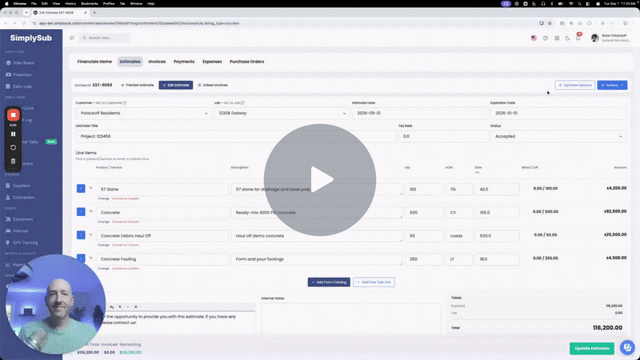
Task: Click the Suppliers sidebar icon
Action: (8, 186)
